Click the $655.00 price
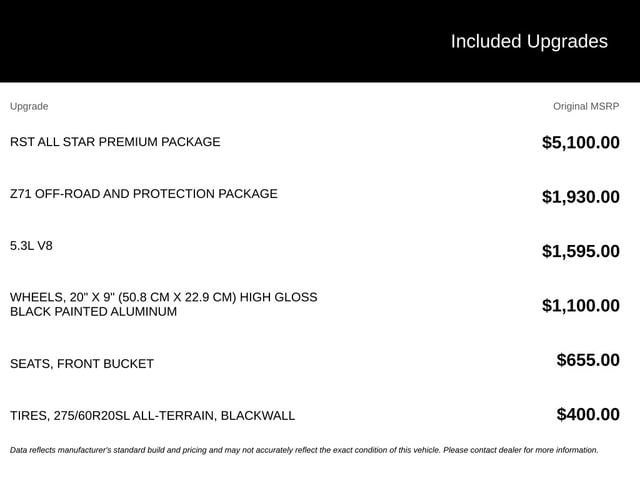 588,360
